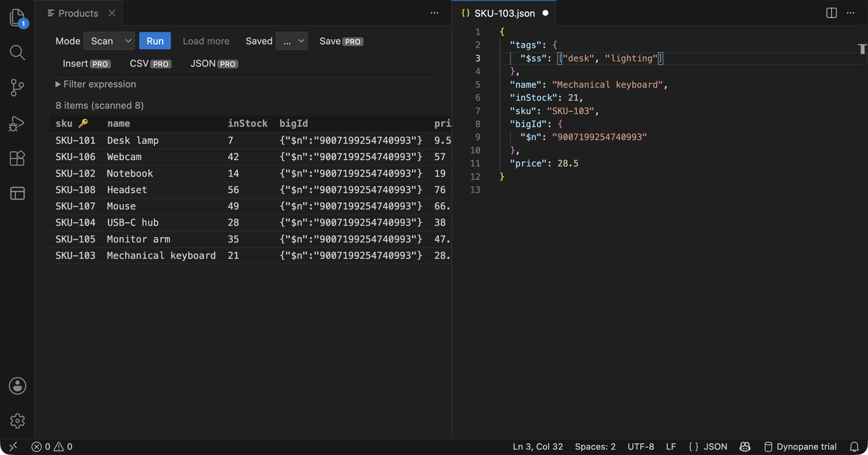The height and width of the screenshot is (455, 868).
Task: Select the SKU-106 Webcam row
Action: click(251, 157)
